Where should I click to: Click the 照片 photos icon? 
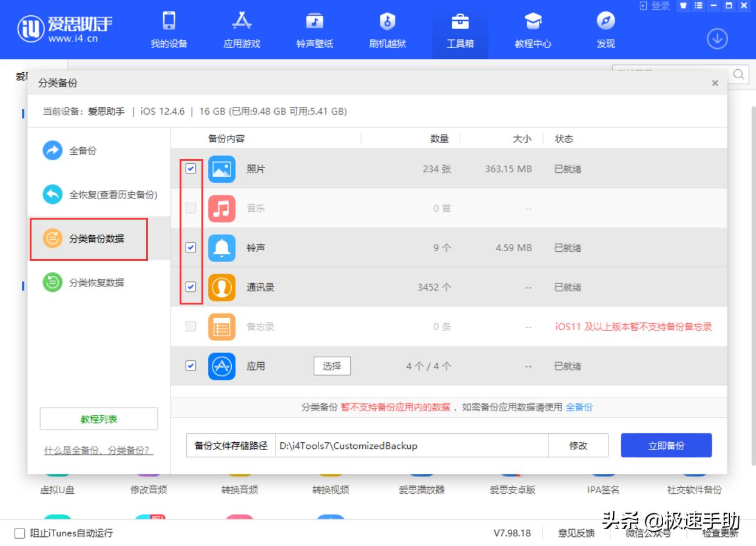pos(223,169)
